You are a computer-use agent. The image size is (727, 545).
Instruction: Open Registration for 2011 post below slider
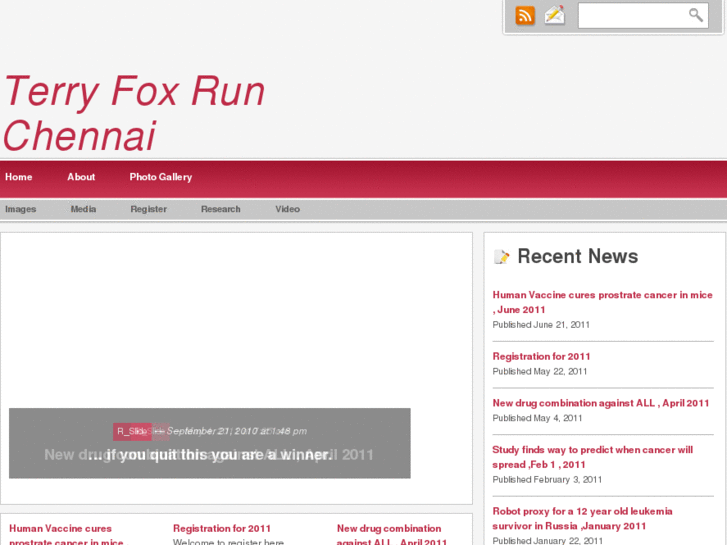click(x=222, y=528)
